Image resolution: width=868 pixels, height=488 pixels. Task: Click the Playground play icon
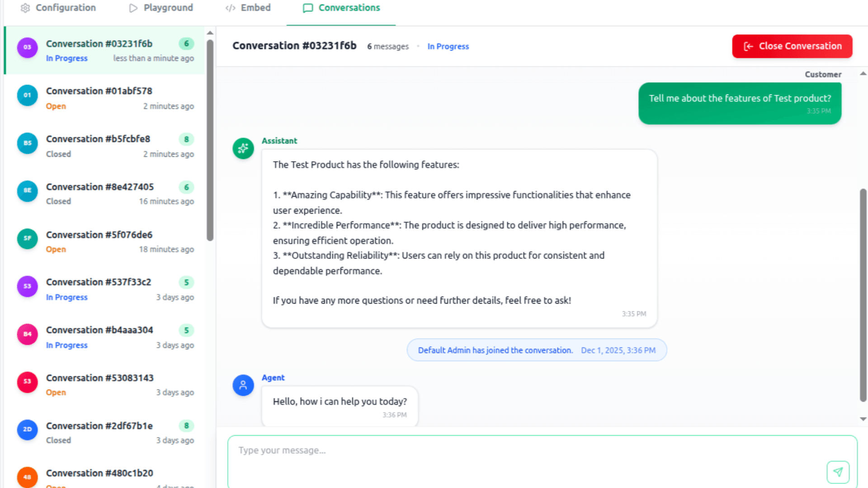(133, 8)
